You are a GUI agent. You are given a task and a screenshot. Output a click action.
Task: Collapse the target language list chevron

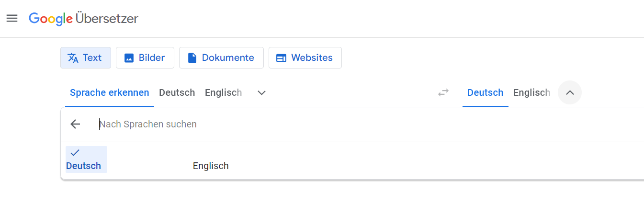(x=570, y=92)
